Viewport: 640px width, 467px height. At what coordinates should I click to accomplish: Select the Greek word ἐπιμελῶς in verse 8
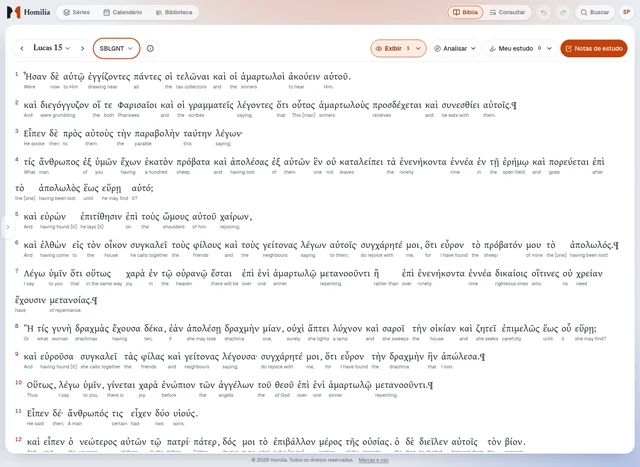point(520,329)
